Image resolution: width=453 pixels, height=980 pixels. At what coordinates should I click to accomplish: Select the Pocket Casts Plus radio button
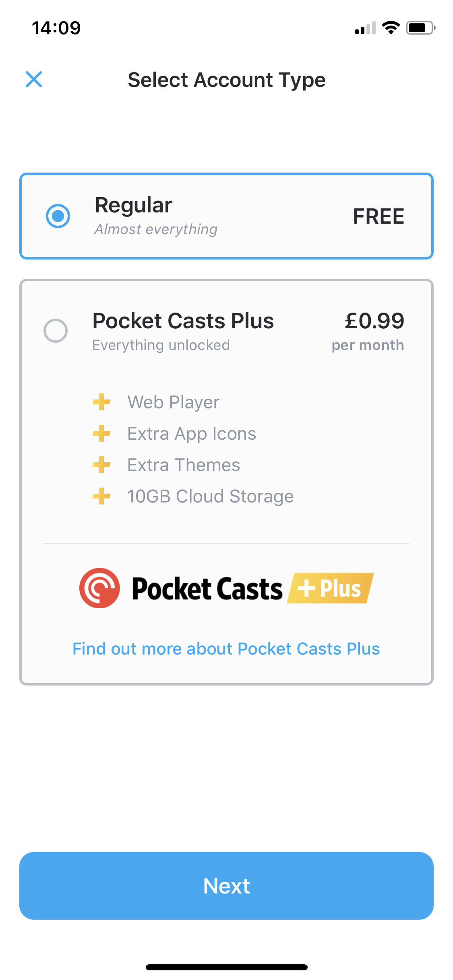(56, 331)
